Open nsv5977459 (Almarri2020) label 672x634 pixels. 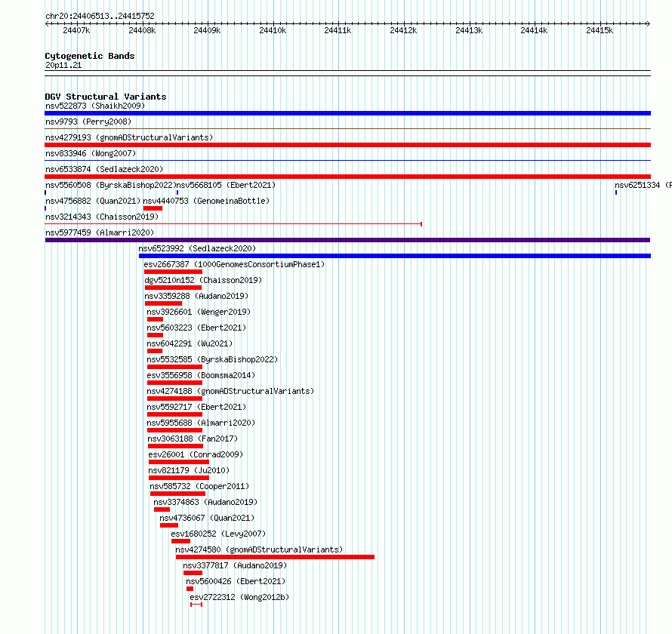(x=100, y=232)
